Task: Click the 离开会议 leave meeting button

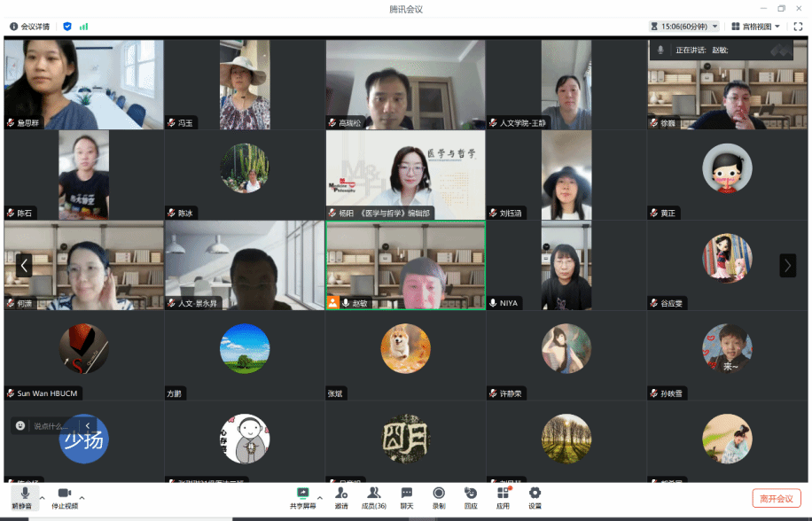Action: coord(776,498)
